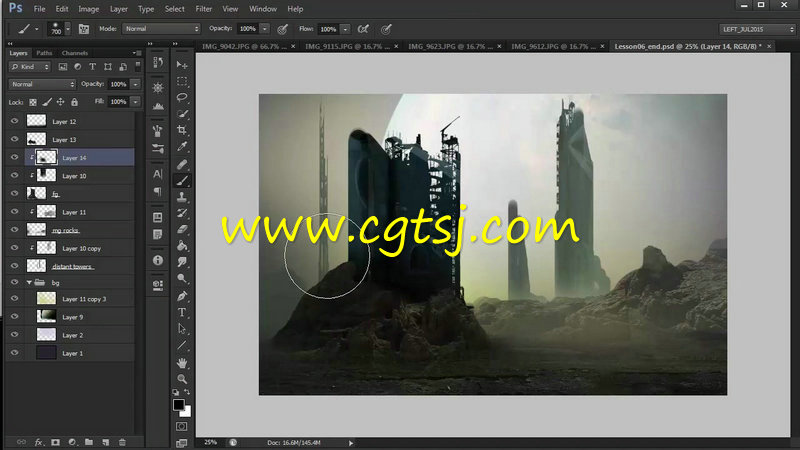Toggle Quick Mask mode
Image resolution: width=800 pixels, height=450 pixels.
pyautogui.click(x=182, y=427)
